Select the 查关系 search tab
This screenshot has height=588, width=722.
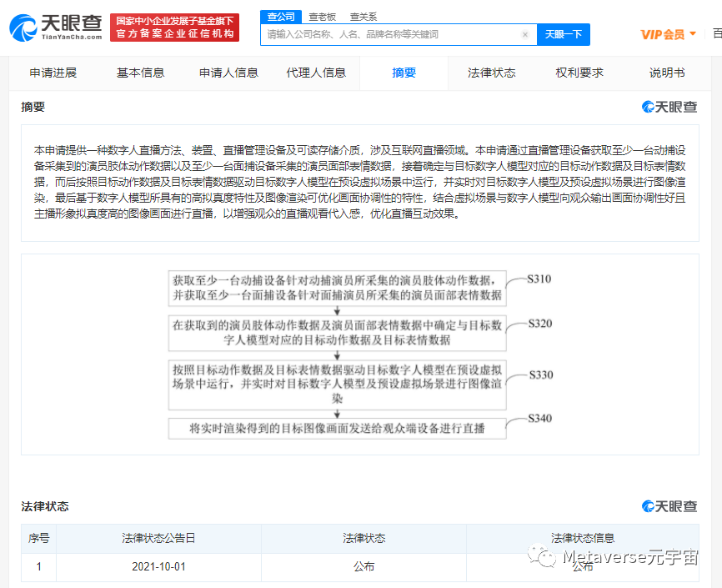[364, 17]
